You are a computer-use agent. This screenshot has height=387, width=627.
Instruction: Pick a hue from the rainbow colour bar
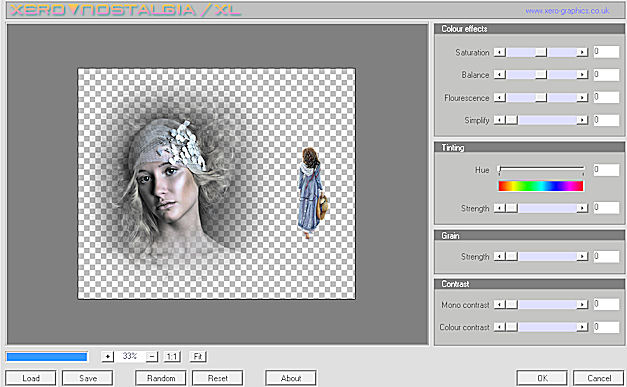click(x=541, y=186)
